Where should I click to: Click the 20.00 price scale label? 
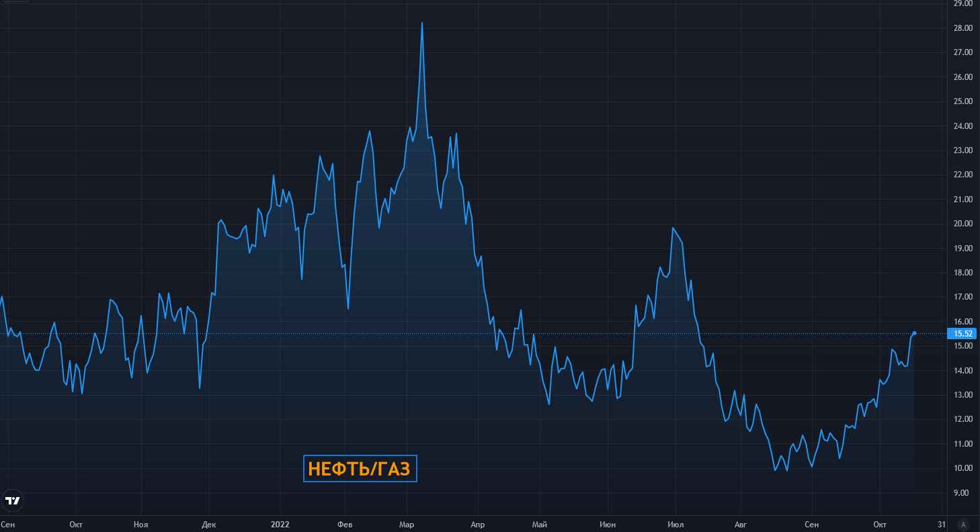[963, 224]
